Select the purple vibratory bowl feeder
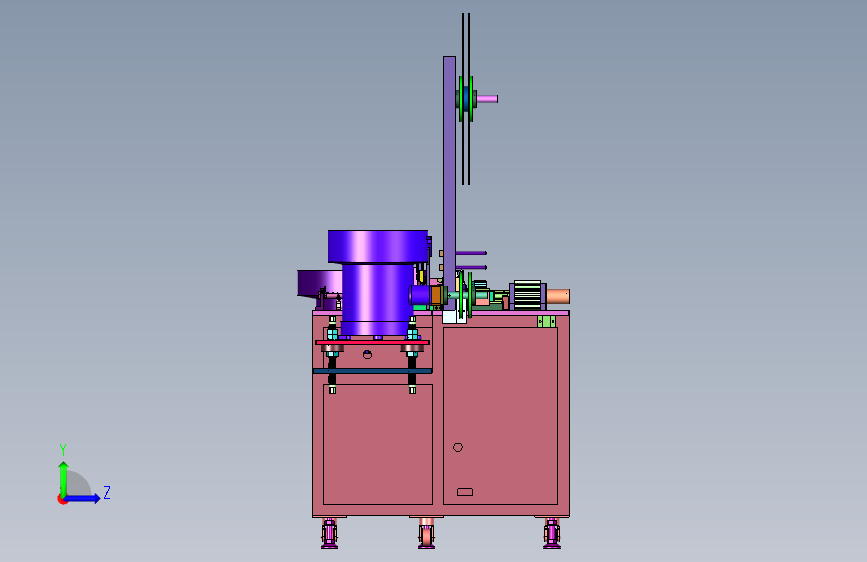 tap(378, 282)
